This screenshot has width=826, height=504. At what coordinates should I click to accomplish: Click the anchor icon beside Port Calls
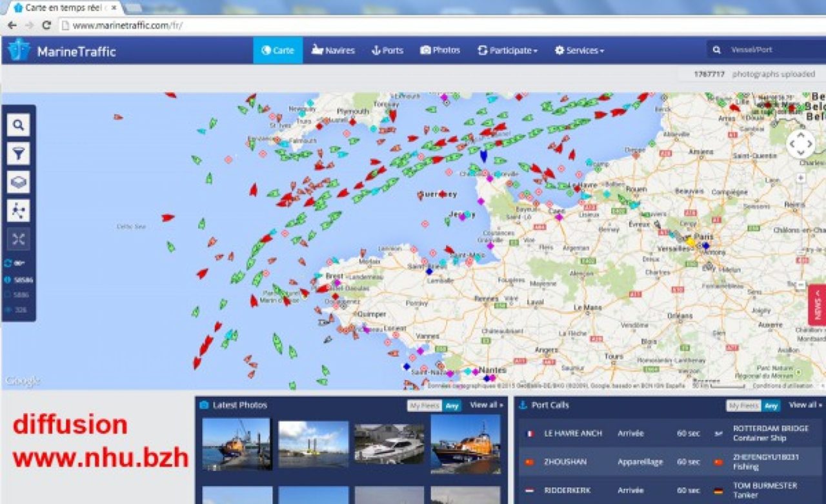(523, 405)
